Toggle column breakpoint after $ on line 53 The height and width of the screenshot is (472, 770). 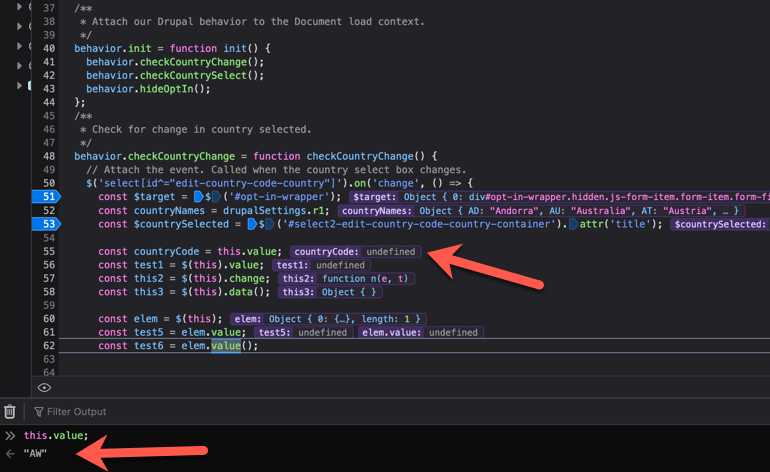click(270, 224)
